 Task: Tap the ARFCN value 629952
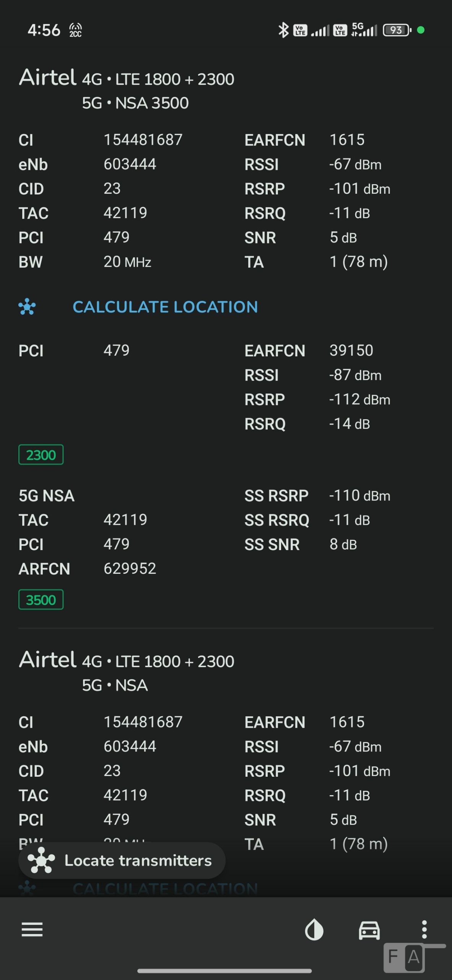coord(130,569)
